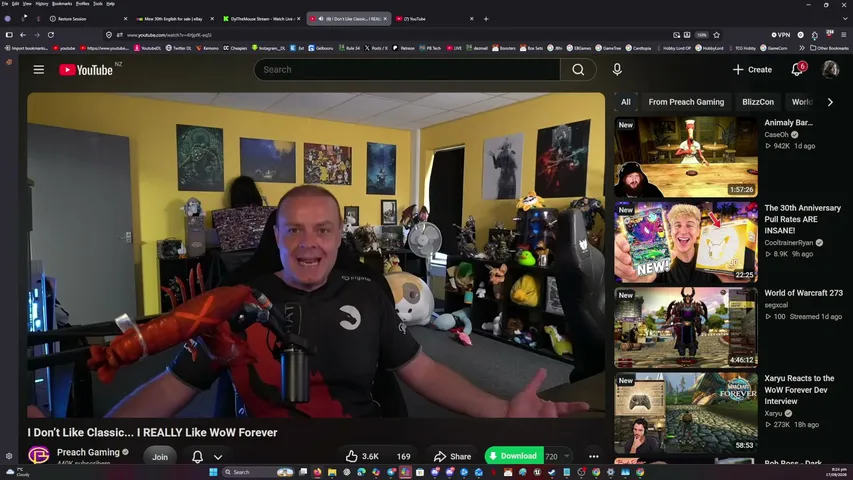Screen dimensions: 853x480
Task: Bookmark this page with star icon
Action: 716,35
